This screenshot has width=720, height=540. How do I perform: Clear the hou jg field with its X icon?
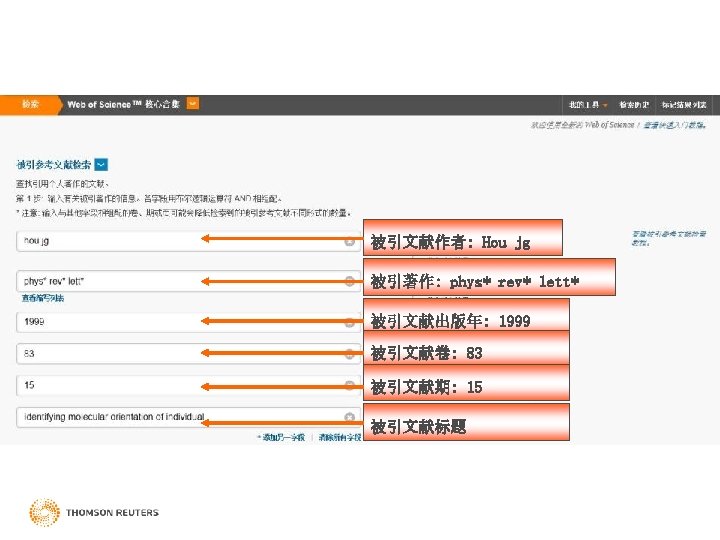tap(349, 242)
